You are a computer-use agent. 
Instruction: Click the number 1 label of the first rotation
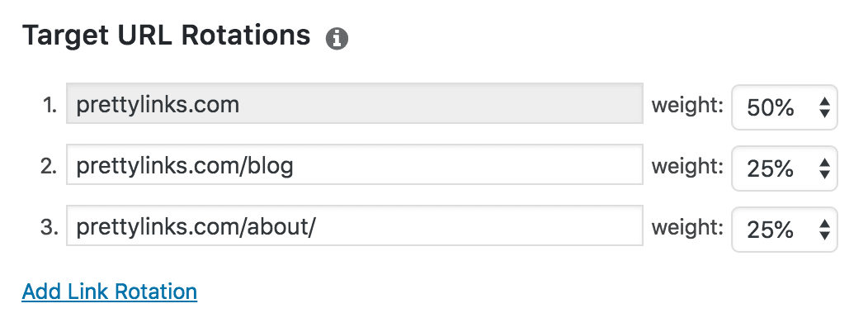[50, 106]
